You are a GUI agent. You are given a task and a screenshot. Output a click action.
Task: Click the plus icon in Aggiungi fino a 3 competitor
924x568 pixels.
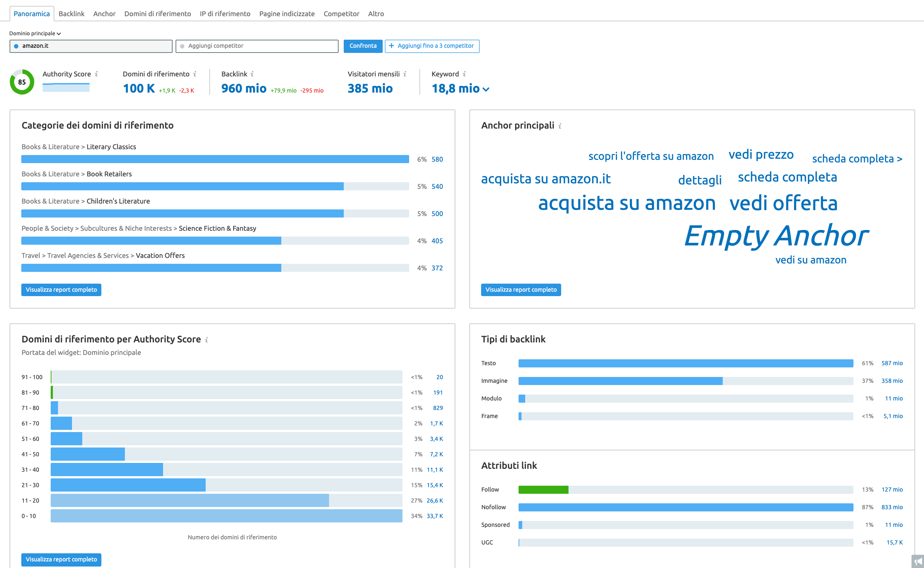(391, 46)
